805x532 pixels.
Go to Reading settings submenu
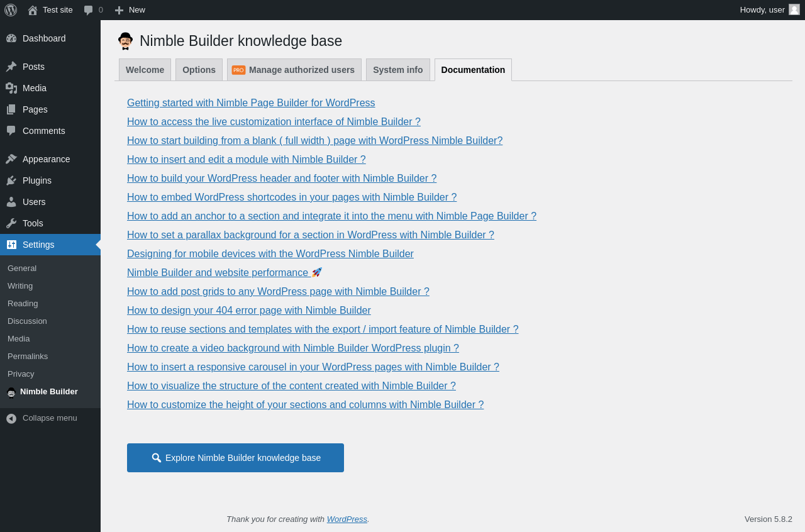[x=23, y=303]
